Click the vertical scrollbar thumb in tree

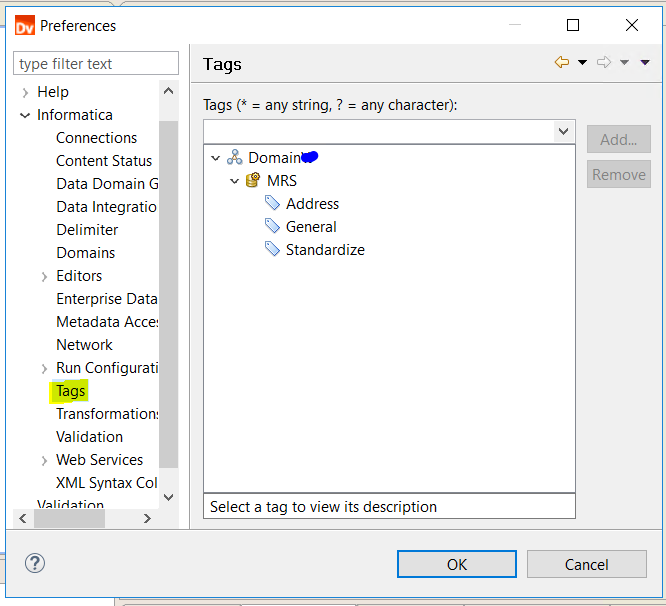coord(169,294)
